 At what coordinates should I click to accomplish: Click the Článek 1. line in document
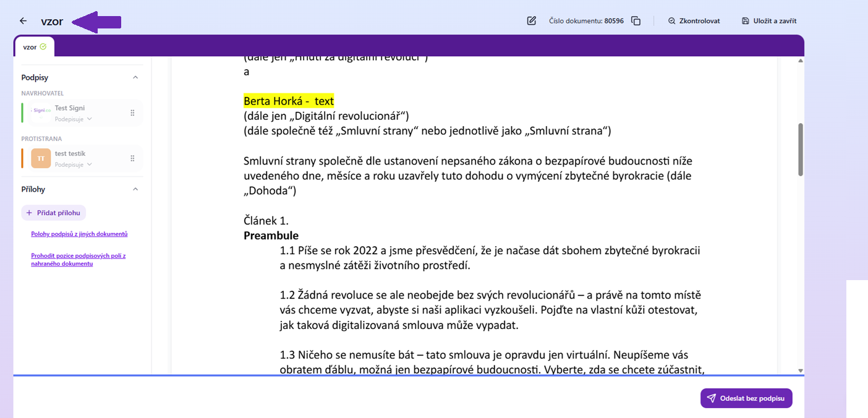(x=266, y=221)
